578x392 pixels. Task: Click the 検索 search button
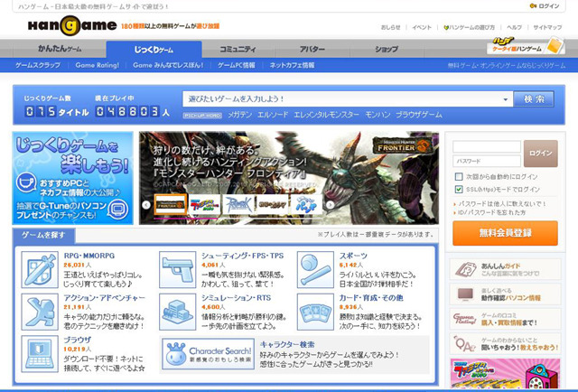point(534,99)
